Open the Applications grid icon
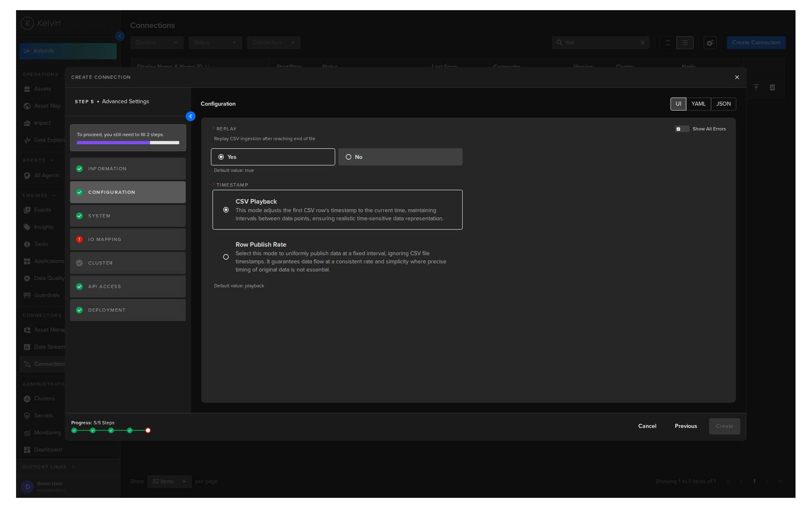 [27, 261]
